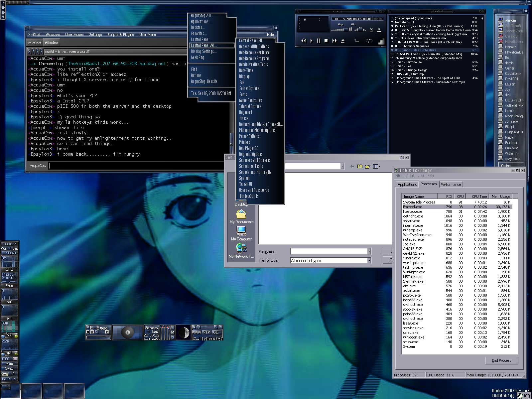Viewport: 532px width, 399px height.
Task: Select Exceed.exe process row
Action: 457,207
